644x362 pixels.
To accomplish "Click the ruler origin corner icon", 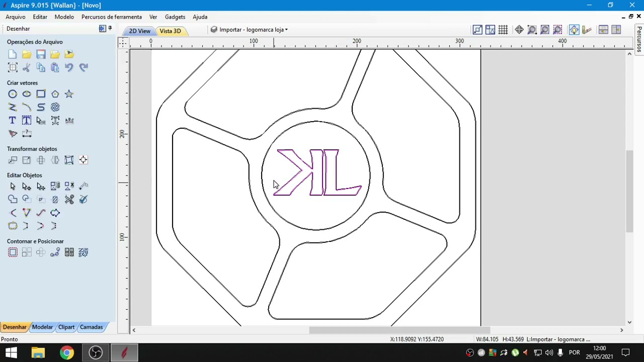I will pos(123,43).
